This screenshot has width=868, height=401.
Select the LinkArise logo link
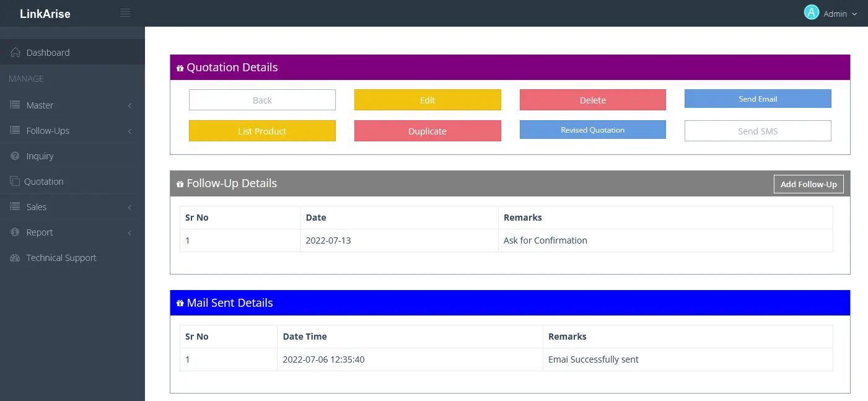click(45, 14)
